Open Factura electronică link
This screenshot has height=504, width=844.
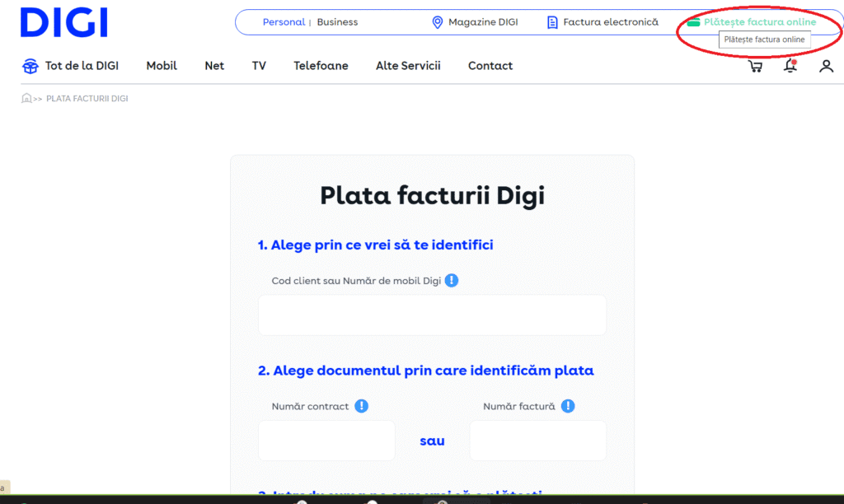[x=611, y=22]
